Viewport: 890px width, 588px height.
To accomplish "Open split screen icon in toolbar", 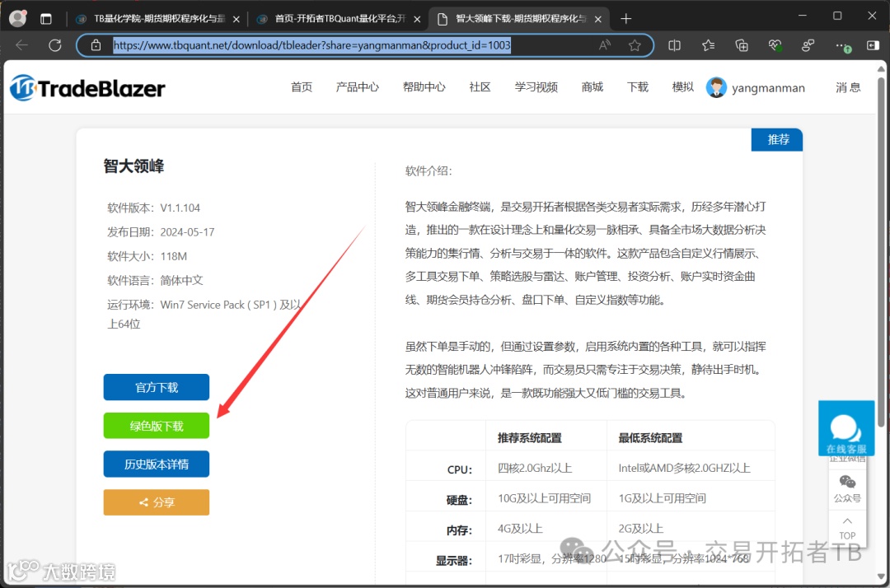I will [674, 45].
